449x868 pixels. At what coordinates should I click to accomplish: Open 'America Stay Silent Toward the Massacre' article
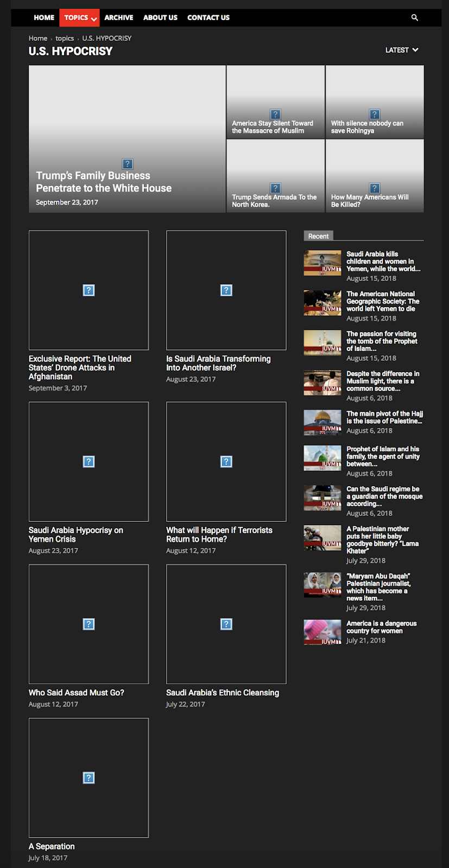click(273, 127)
